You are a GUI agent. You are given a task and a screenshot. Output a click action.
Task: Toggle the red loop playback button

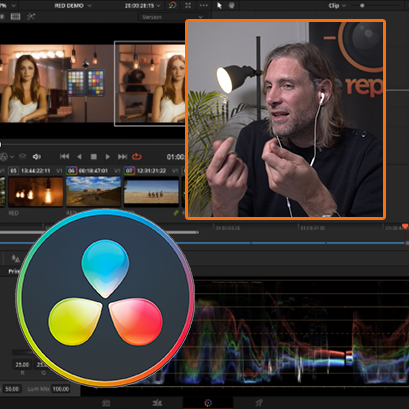point(137,157)
